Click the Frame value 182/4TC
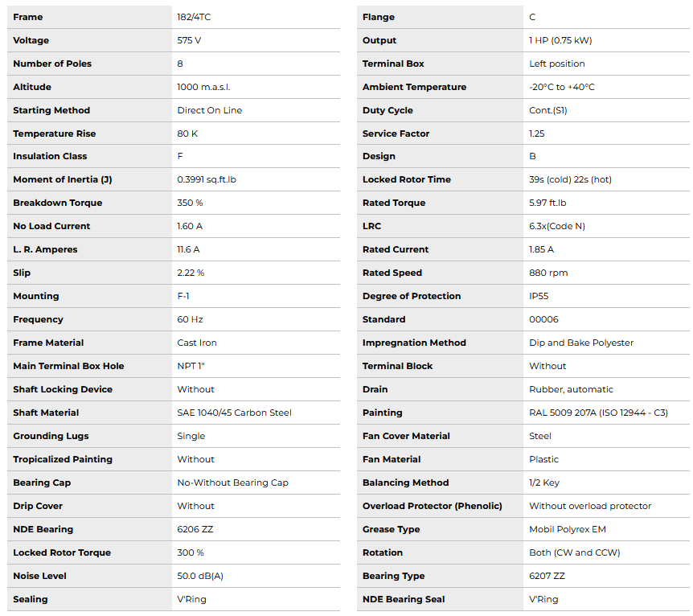 pos(193,17)
